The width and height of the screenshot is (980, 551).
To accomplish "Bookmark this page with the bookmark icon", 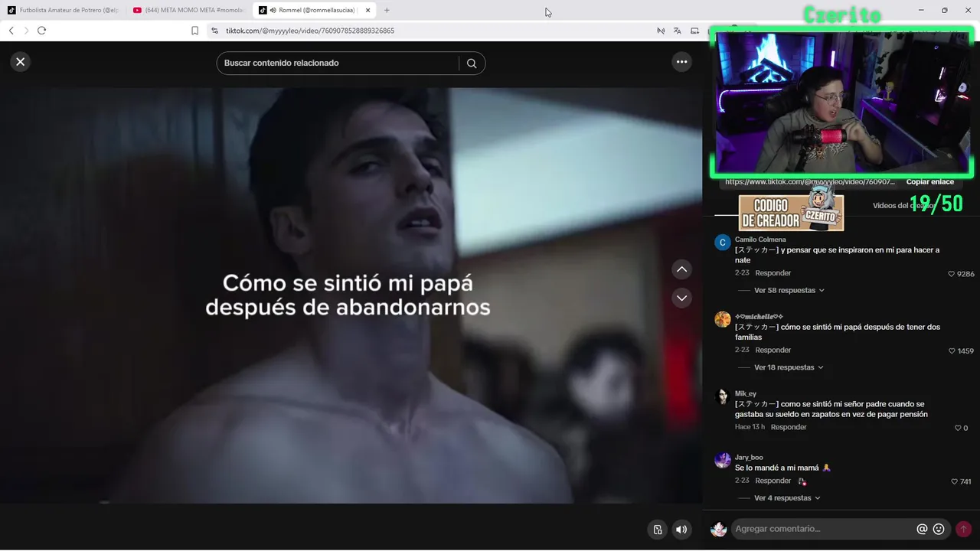I will click(x=194, y=31).
